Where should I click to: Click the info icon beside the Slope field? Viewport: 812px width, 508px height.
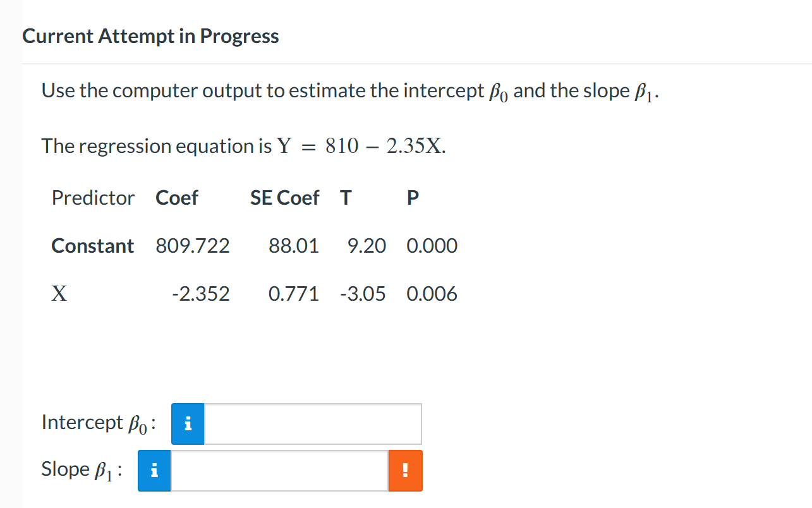[x=154, y=470]
